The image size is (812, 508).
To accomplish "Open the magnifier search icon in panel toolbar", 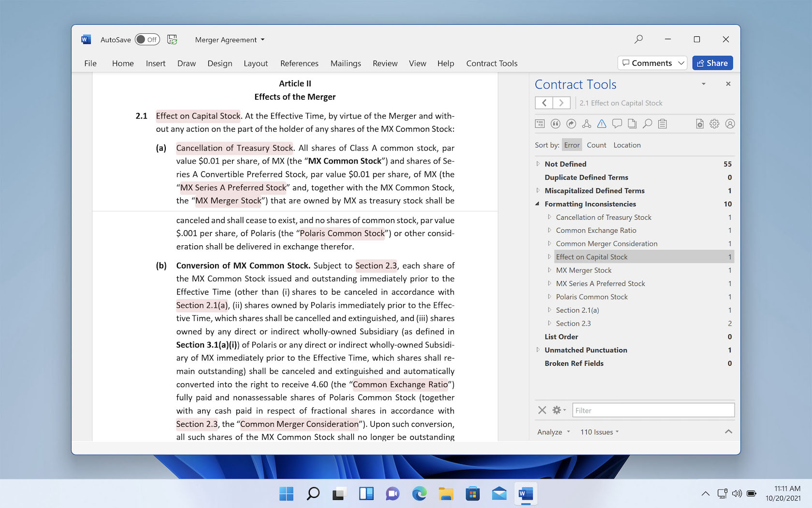I will (x=647, y=124).
